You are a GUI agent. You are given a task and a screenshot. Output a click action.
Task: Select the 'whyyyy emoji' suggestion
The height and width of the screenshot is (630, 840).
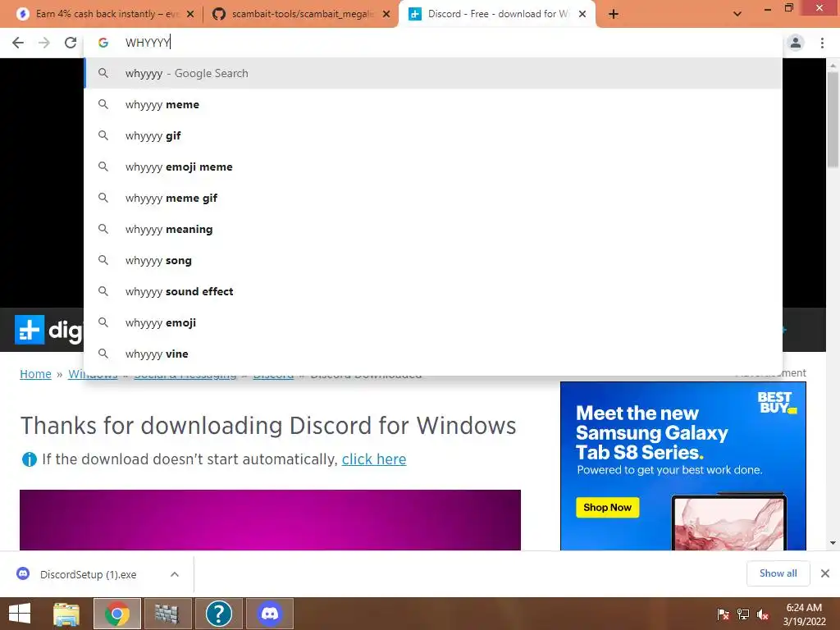433,322
